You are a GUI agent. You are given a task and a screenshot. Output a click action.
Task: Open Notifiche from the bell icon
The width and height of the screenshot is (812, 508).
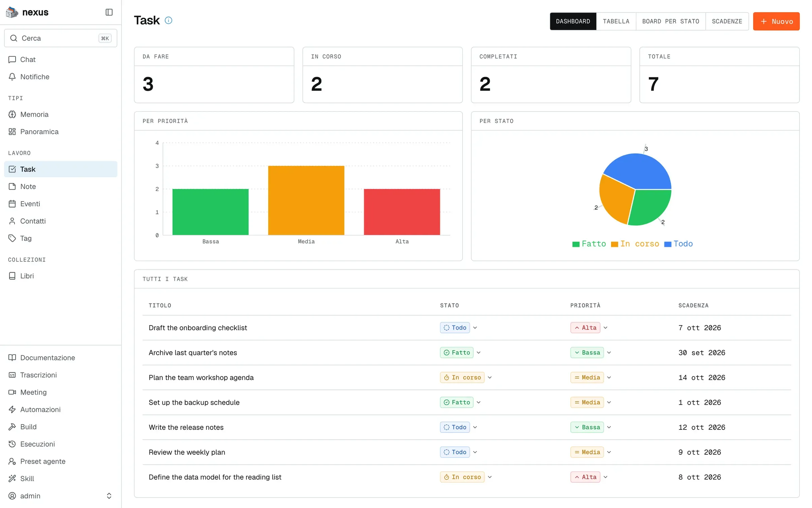tap(12, 77)
